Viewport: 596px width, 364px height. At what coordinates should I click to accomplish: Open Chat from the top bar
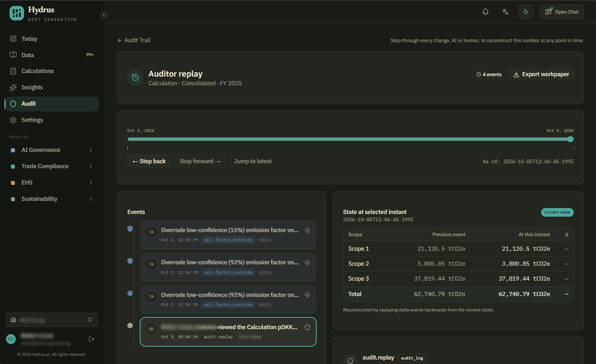click(562, 12)
